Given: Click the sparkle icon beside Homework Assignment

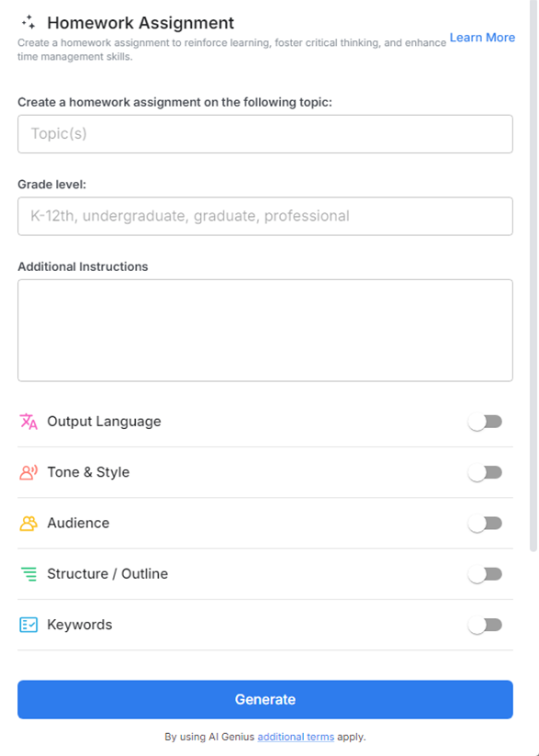Looking at the screenshot, I should (31, 22).
